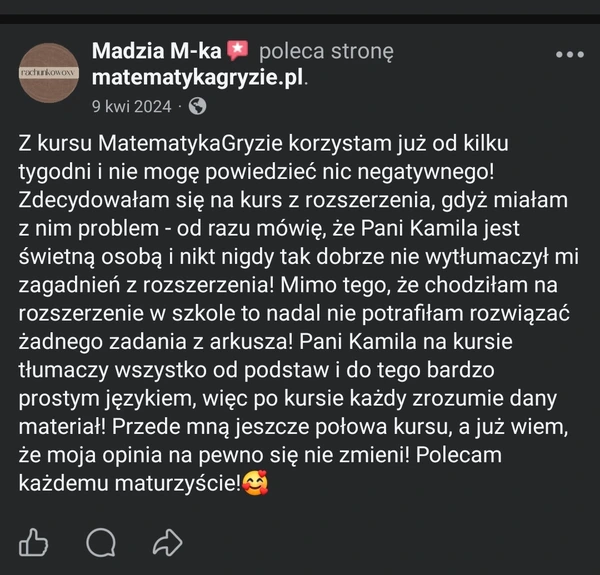Open the rachunkowow profile picture
This screenshot has height=575, width=600.
point(51,74)
